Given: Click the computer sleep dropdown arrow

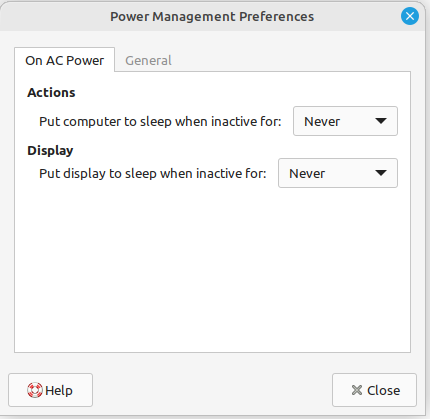Looking at the screenshot, I should 381,121.
